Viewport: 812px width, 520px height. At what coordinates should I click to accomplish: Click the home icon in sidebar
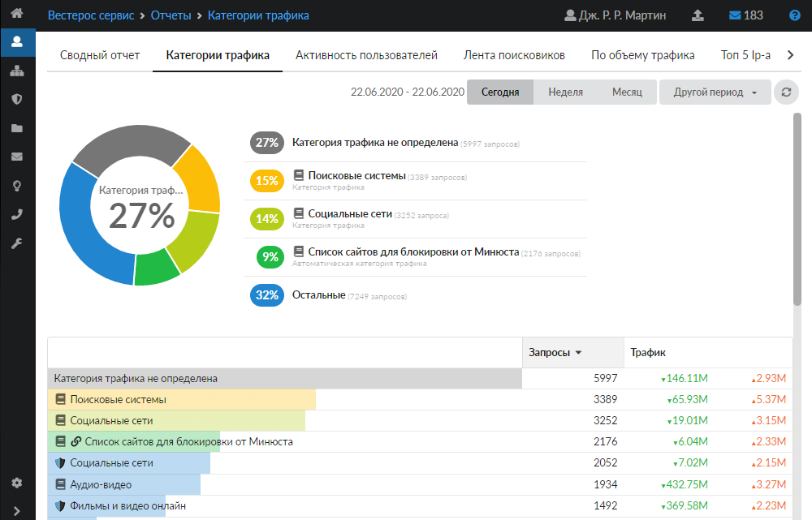pyautogui.click(x=16, y=14)
